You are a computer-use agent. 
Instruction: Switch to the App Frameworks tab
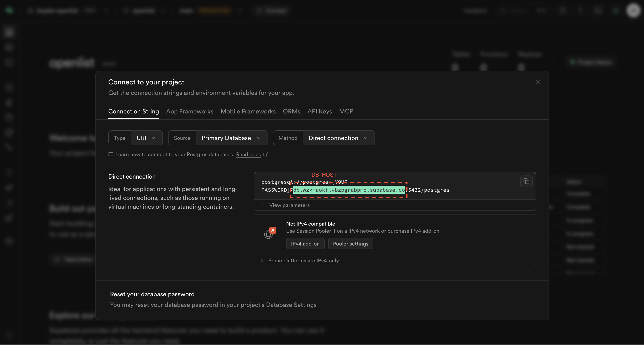pyautogui.click(x=190, y=111)
